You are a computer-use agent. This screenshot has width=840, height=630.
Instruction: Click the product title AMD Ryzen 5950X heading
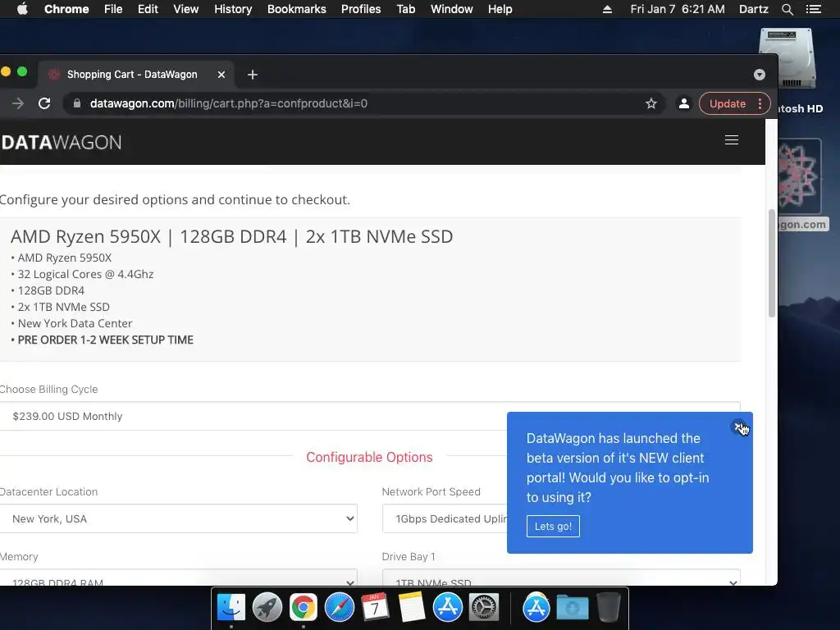click(x=231, y=236)
